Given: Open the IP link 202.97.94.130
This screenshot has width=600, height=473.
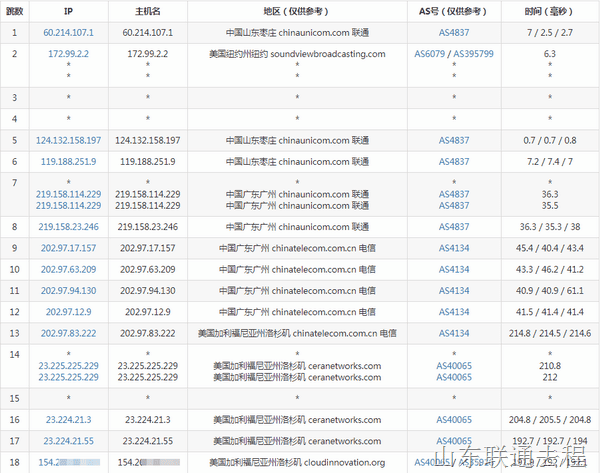Looking at the screenshot, I should click(68, 291).
